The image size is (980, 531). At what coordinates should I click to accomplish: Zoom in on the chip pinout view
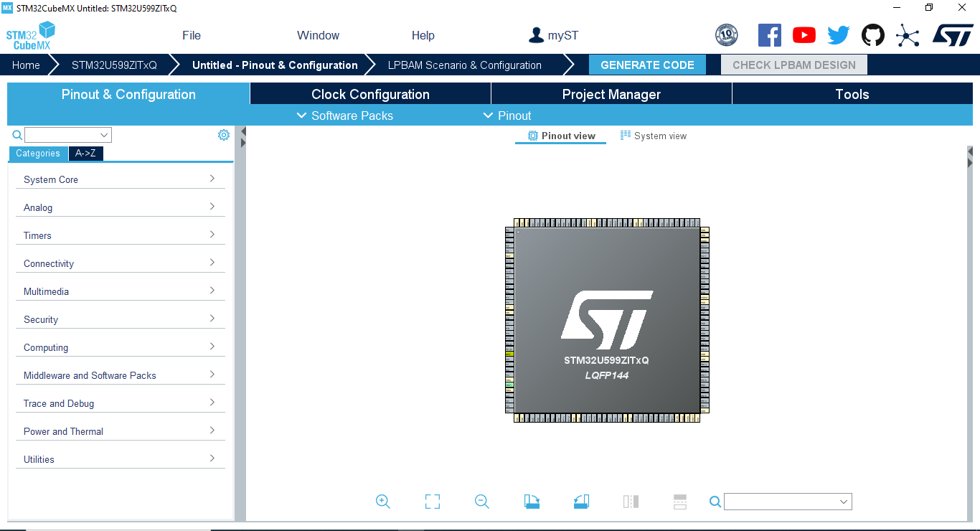pos(382,502)
